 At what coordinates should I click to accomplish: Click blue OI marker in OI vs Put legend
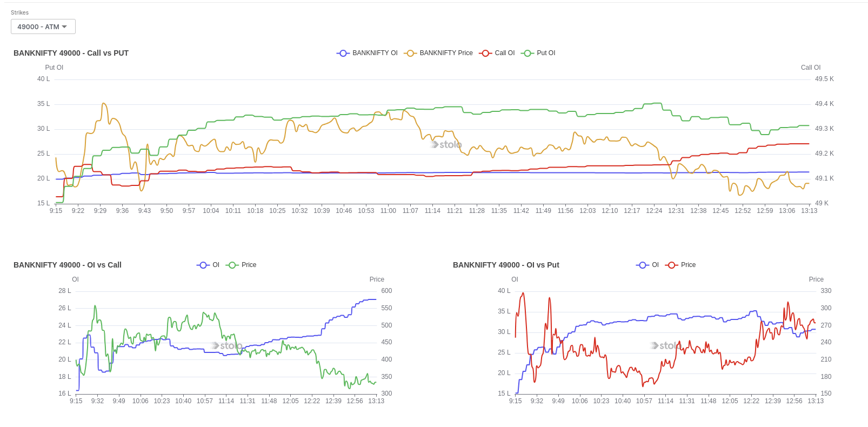(x=643, y=265)
